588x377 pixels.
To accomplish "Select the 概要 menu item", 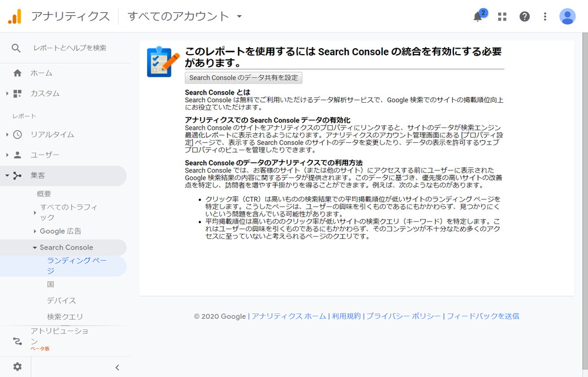I will 44,194.
